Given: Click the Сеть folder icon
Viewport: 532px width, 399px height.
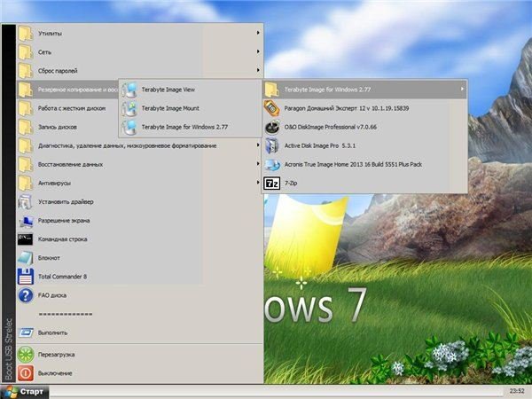Looking at the screenshot, I should [26, 52].
